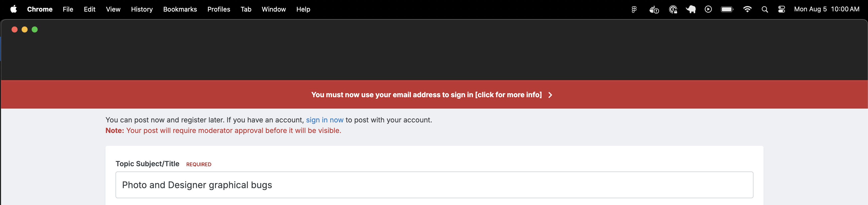Open Spotlight search magnifier icon
The height and width of the screenshot is (205, 868).
coord(765,10)
